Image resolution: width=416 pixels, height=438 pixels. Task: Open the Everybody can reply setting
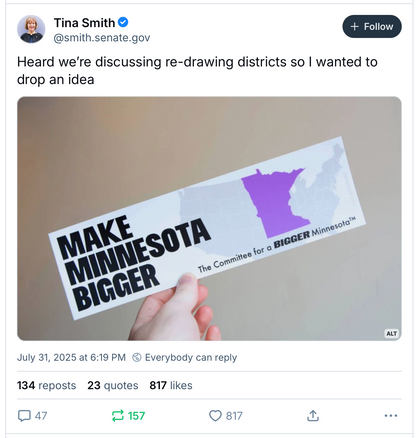(x=191, y=357)
